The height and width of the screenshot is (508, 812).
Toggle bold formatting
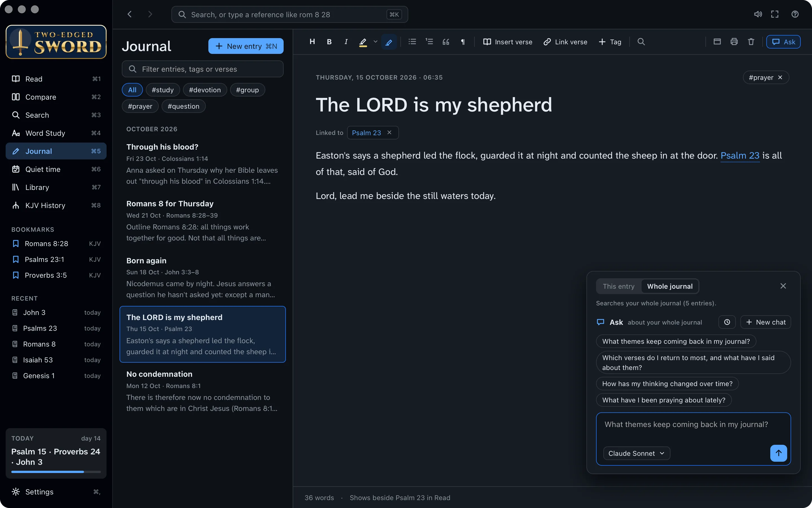329,42
